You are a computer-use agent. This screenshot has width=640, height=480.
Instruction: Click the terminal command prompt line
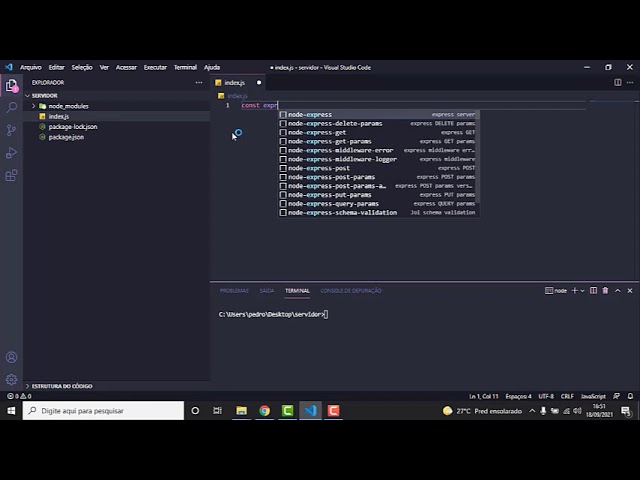pyautogui.click(x=273, y=314)
